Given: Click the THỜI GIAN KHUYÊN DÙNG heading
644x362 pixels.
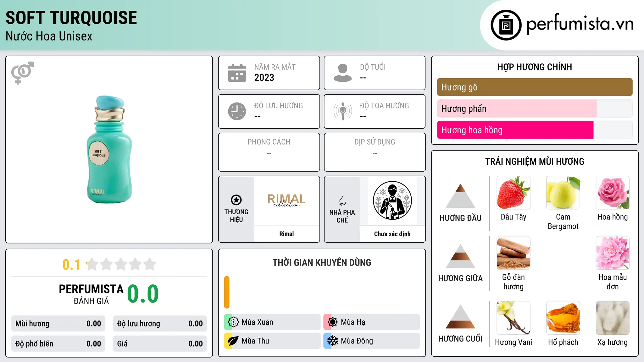Looking at the screenshot, I should tap(322, 262).
